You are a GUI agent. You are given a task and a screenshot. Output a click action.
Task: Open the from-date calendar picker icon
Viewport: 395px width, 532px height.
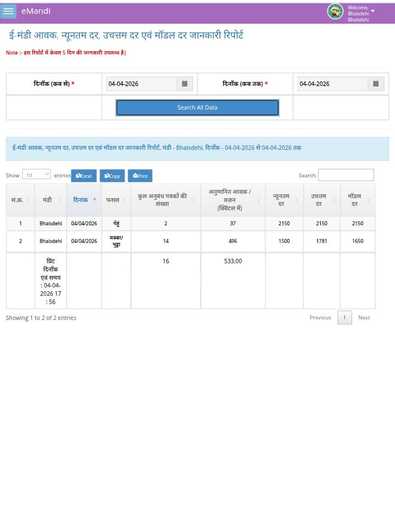pyautogui.click(x=184, y=84)
